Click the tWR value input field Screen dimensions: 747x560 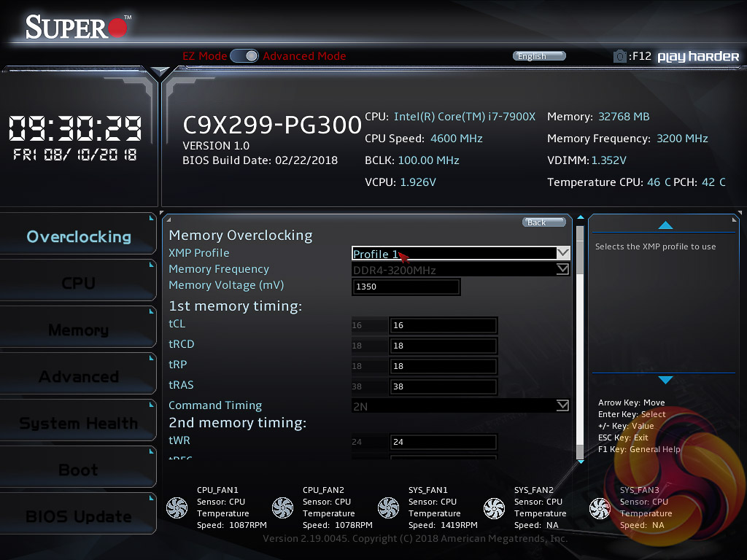coord(443,442)
